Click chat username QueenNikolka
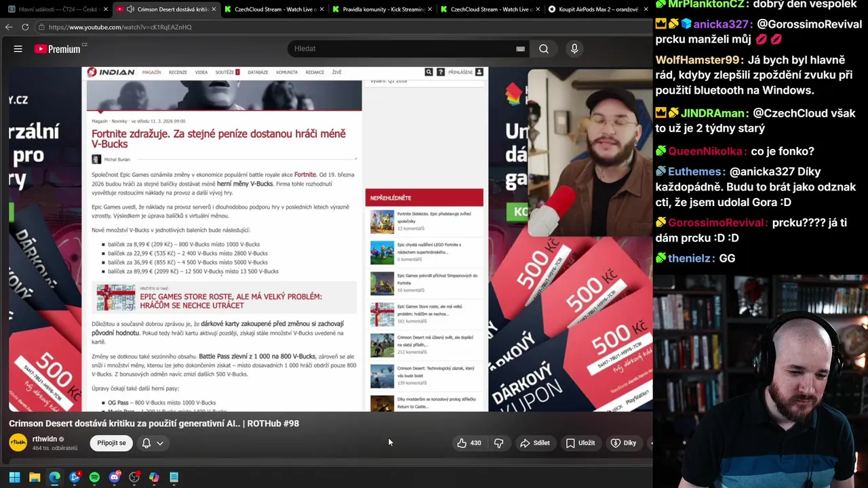This screenshot has width=868, height=488. [707, 151]
